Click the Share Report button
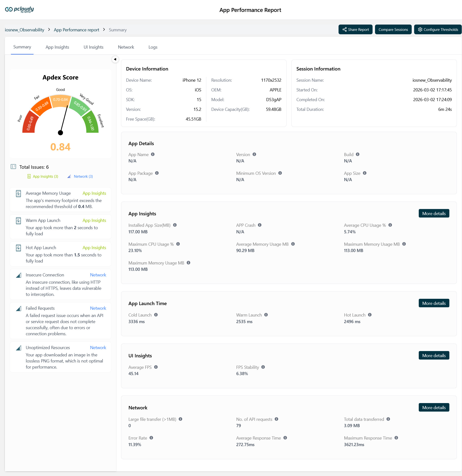The height and width of the screenshot is (476, 462). (355, 29)
